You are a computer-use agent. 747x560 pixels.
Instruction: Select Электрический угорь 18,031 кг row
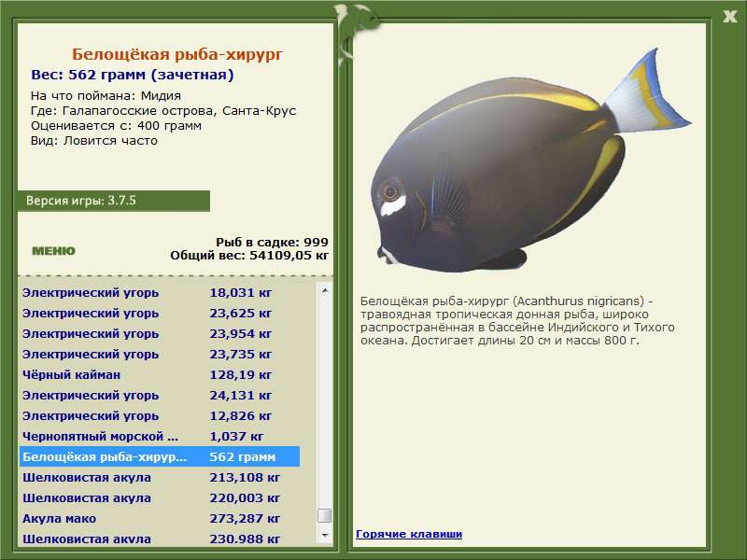click(x=160, y=292)
